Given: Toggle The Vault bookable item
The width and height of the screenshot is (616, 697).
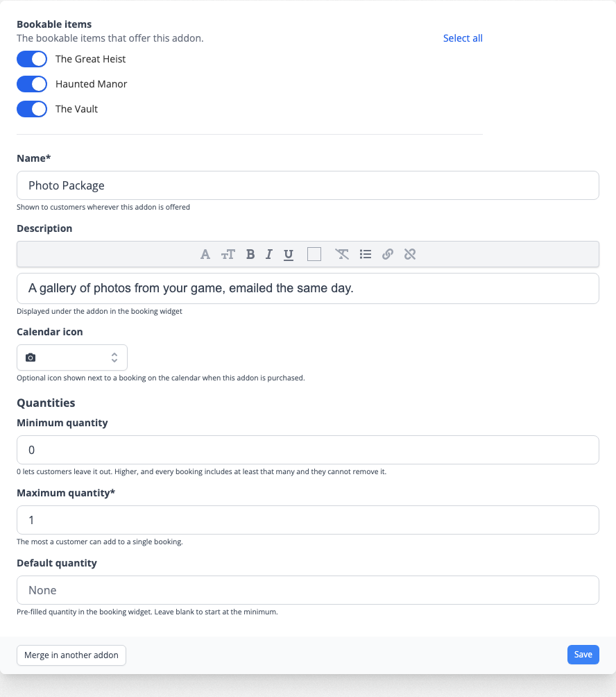Looking at the screenshot, I should (x=32, y=109).
